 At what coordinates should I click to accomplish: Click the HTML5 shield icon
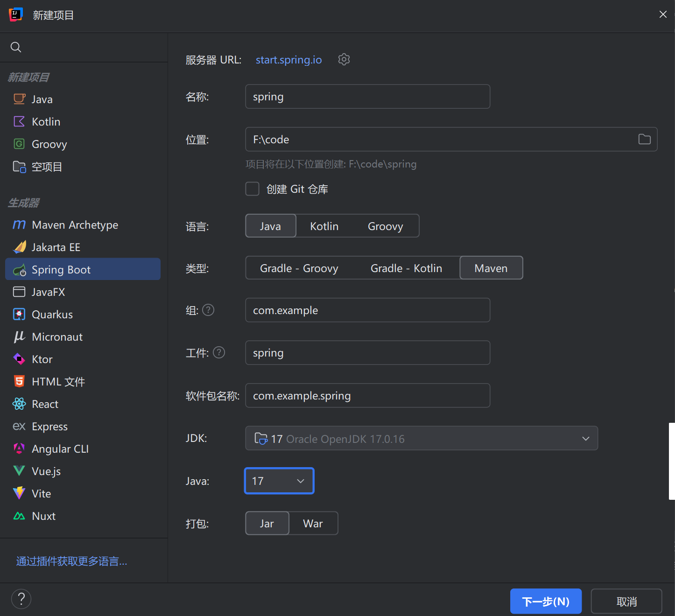(19, 381)
